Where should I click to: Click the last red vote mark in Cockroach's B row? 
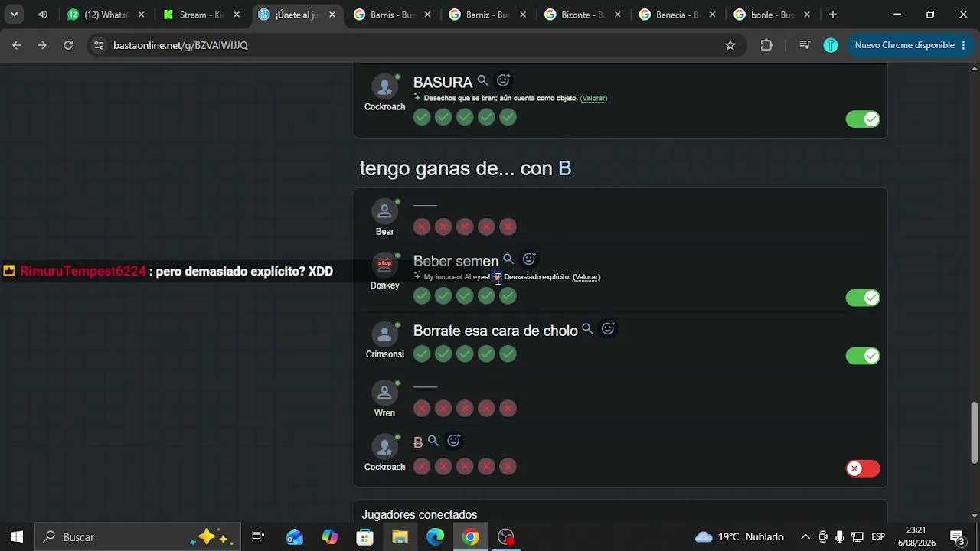[x=508, y=466]
